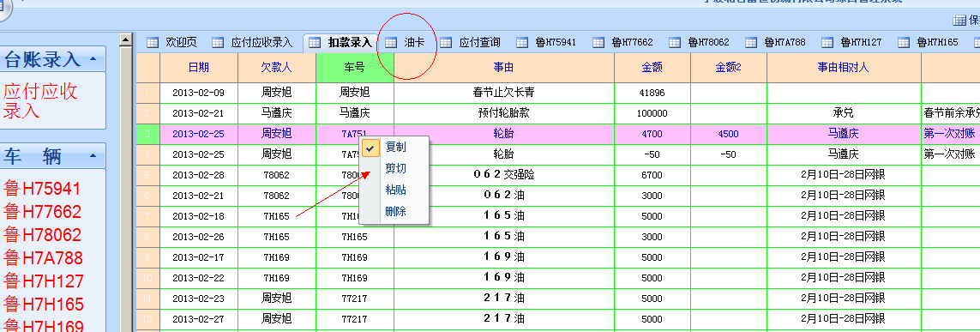Click the amount cell 100000
This screenshot has height=332, width=980.
652,113
